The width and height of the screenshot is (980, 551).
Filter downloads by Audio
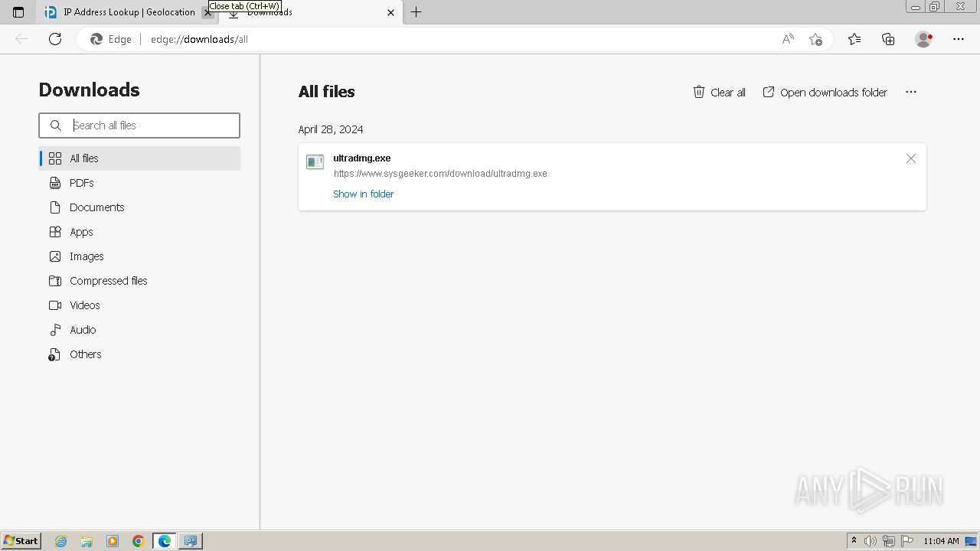point(139,330)
